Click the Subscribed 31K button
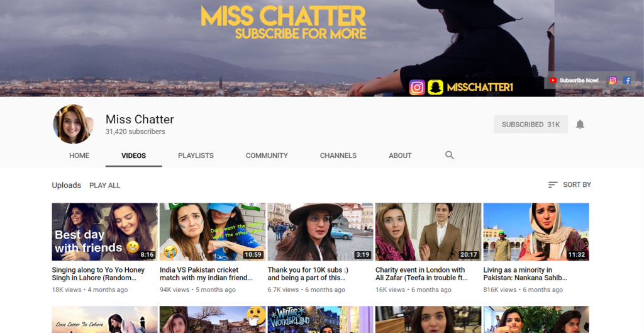This screenshot has width=644, height=333. tap(531, 124)
